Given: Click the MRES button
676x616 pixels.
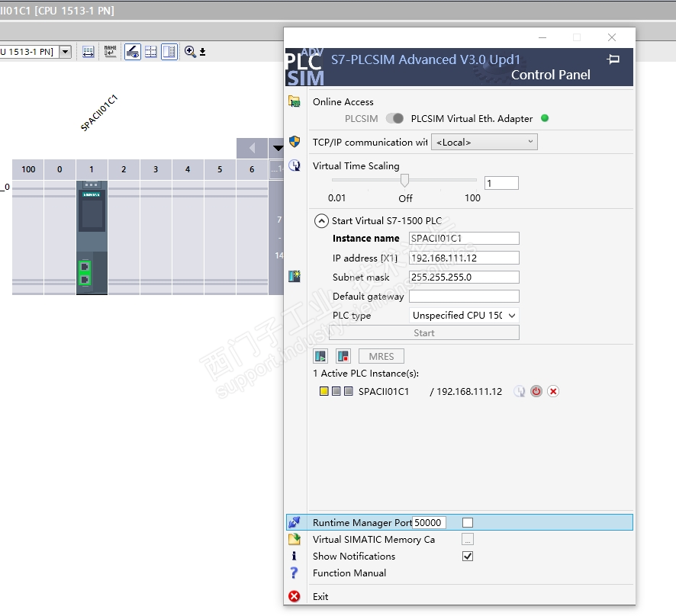Looking at the screenshot, I should pos(381,356).
